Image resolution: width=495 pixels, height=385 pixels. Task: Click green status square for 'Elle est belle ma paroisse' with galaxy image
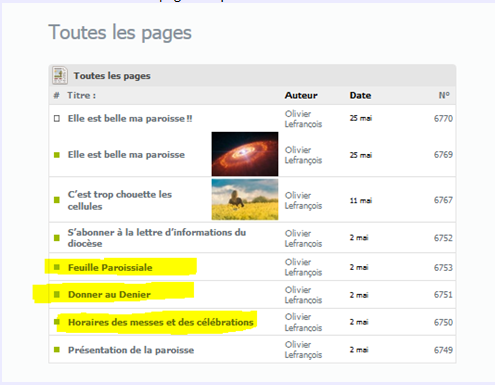point(57,155)
